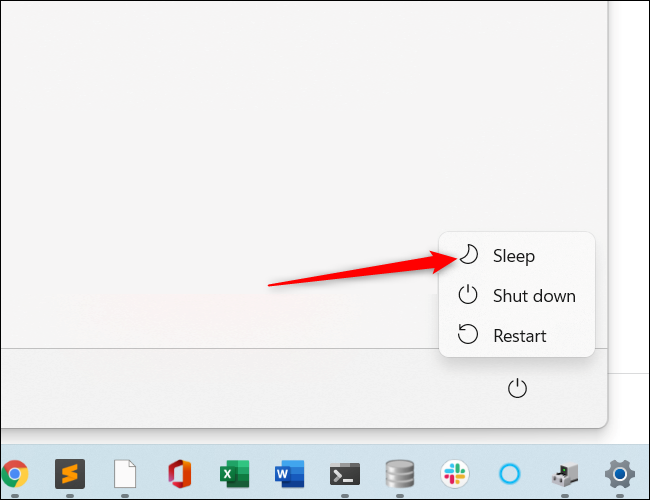Open Google Chrome from the taskbar

pyautogui.click(x=14, y=473)
